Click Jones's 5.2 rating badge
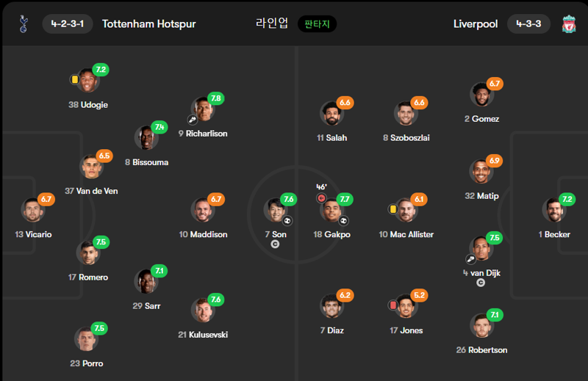Screen dimensions: 588x381 (x=419, y=295)
